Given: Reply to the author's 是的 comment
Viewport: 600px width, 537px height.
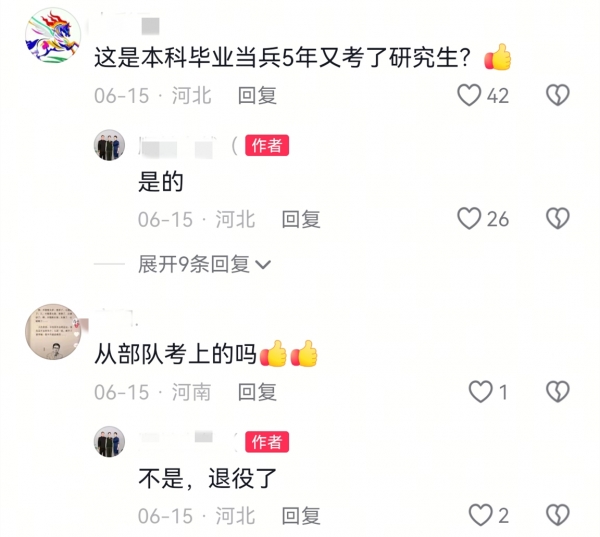Looking at the screenshot, I should tap(301, 219).
